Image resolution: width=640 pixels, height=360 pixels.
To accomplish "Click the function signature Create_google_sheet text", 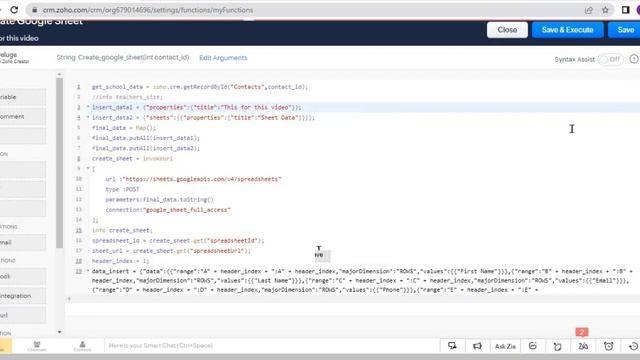I will (x=123, y=58).
